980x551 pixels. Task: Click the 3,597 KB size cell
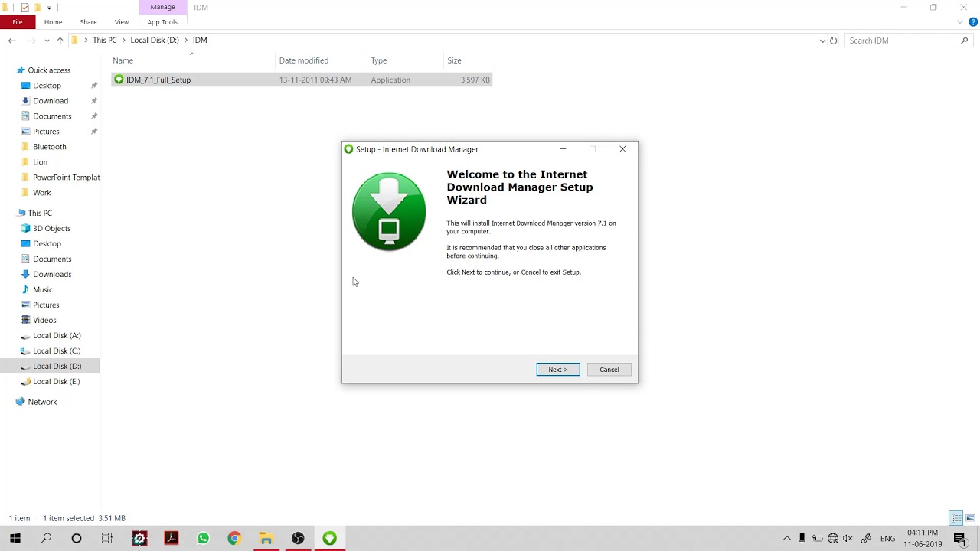coord(475,80)
